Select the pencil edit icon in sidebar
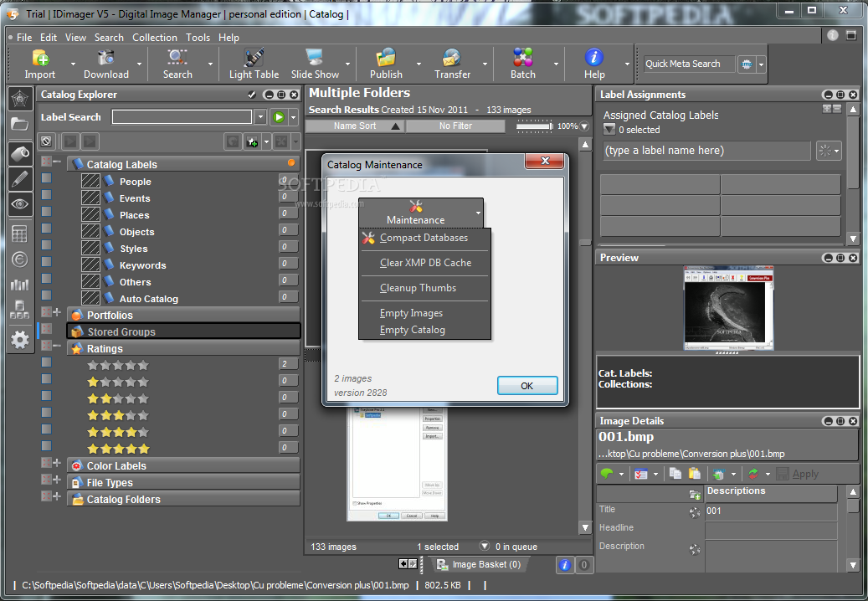Viewport: 868px width, 601px height. 20,179
